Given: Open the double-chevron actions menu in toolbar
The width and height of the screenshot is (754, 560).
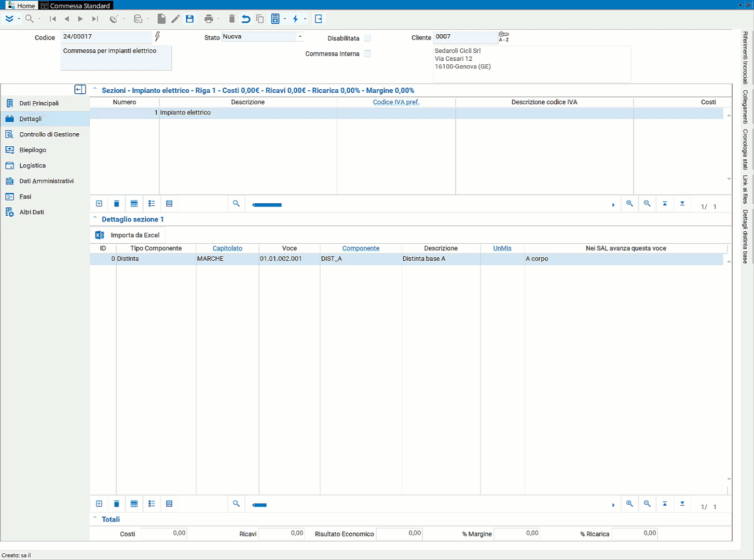Looking at the screenshot, I should (9, 19).
